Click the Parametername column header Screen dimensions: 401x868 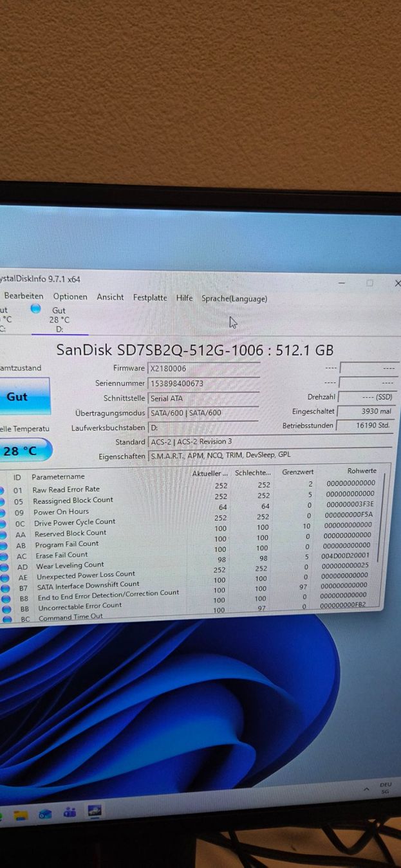coord(58,477)
